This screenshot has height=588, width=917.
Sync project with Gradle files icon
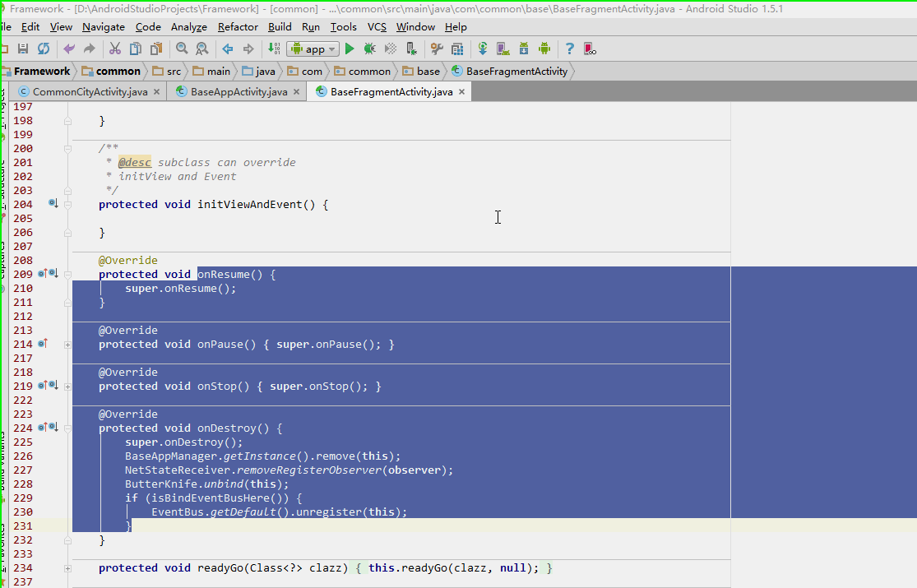click(483, 49)
